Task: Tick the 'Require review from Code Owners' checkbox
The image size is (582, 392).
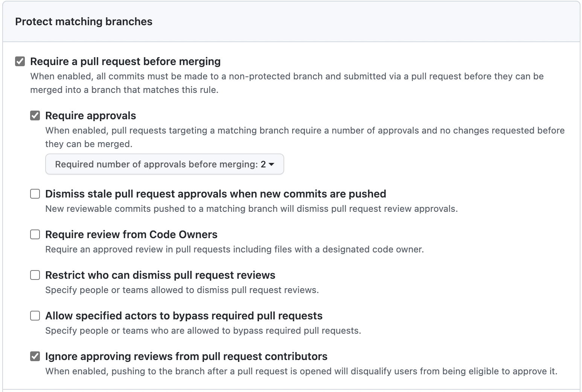Action: coord(35,234)
